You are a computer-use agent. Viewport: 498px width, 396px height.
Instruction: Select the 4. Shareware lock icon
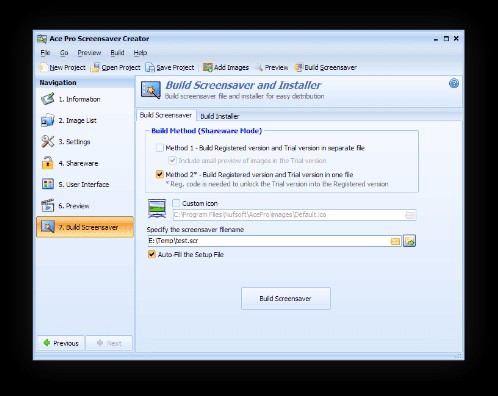pyautogui.click(x=48, y=163)
